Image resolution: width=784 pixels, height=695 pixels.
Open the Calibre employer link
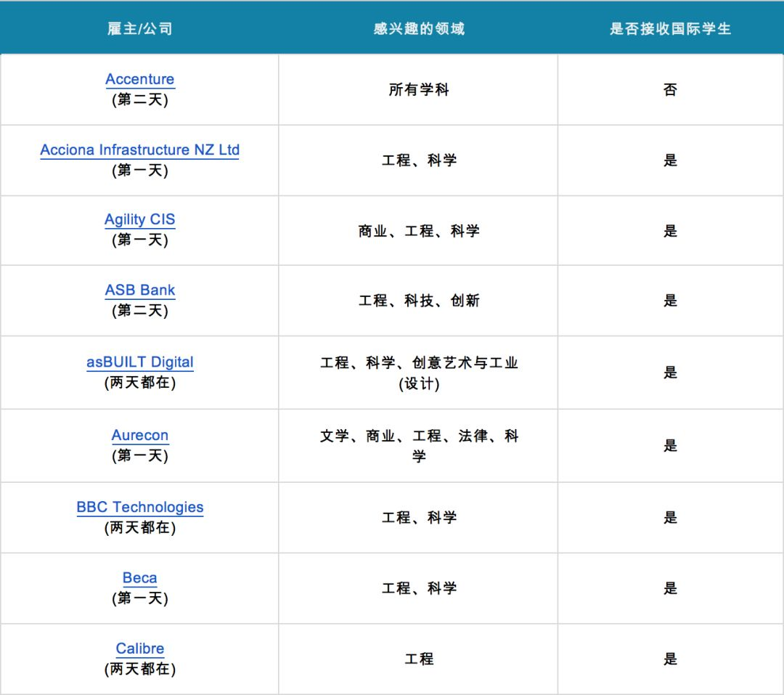click(x=140, y=649)
